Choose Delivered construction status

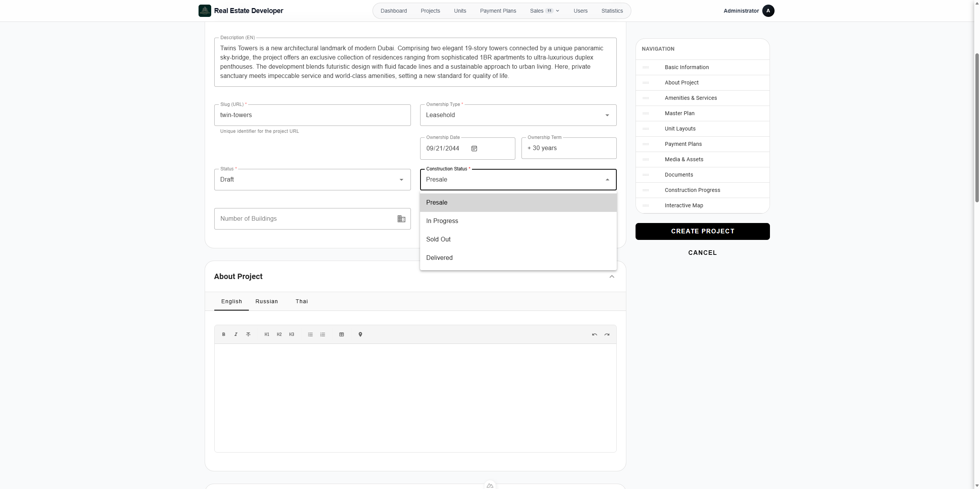pos(518,258)
